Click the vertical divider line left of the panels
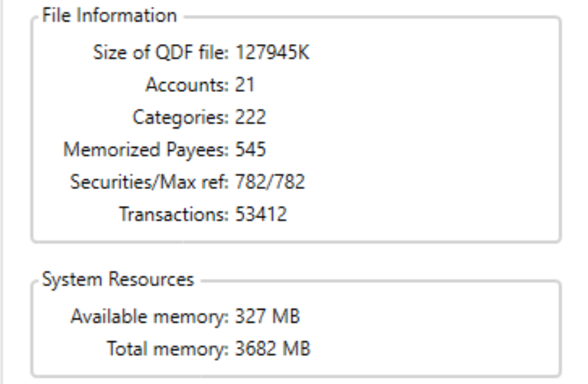This screenshot has width=588, height=384. tap(2, 194)
